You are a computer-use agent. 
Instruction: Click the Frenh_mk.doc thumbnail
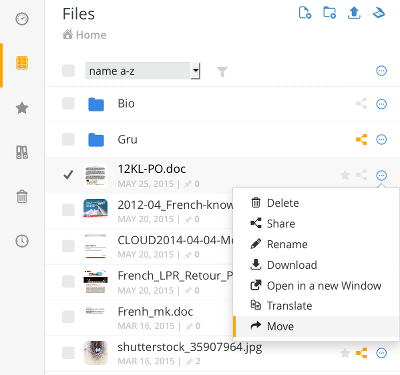pyautogui.click(x=95, y=311)
